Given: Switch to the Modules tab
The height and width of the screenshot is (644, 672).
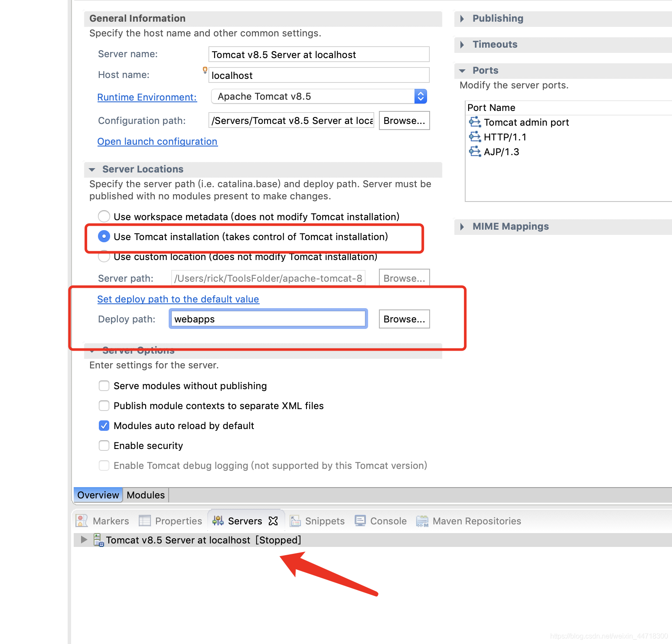Looking at the screenshot, I should [x=146, y=494].
